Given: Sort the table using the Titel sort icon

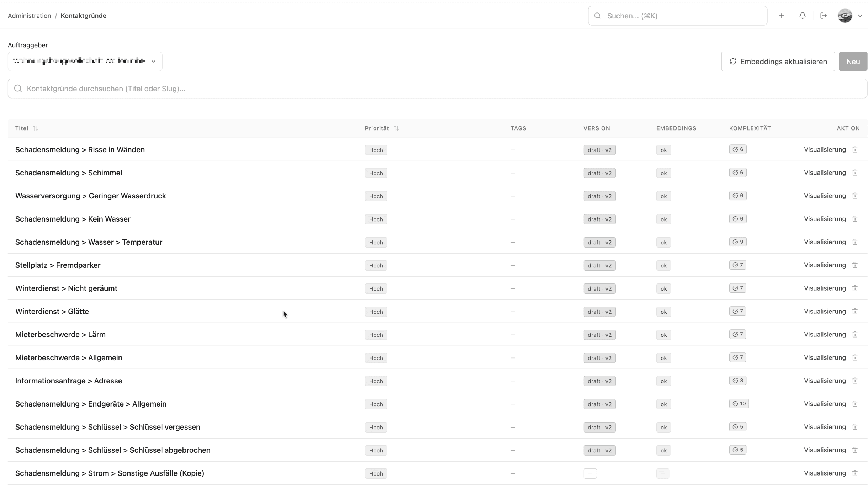Looking at the screenshot, I should tap(36, 128).
